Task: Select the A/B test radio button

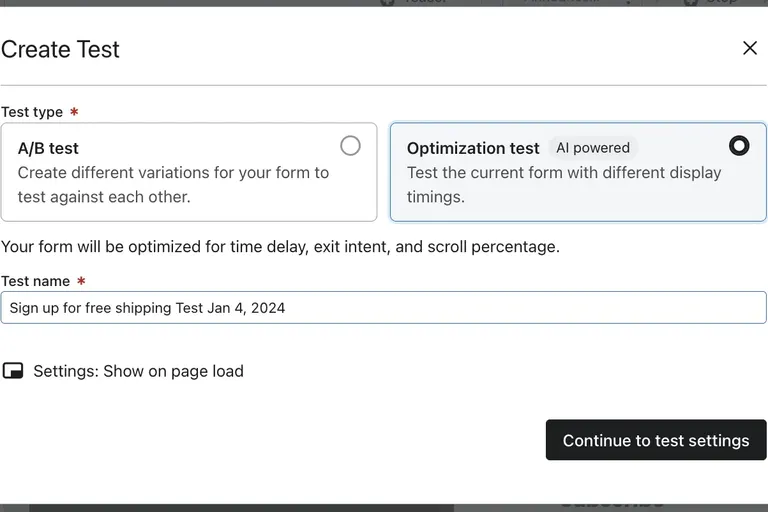Action: click(350, 146)
